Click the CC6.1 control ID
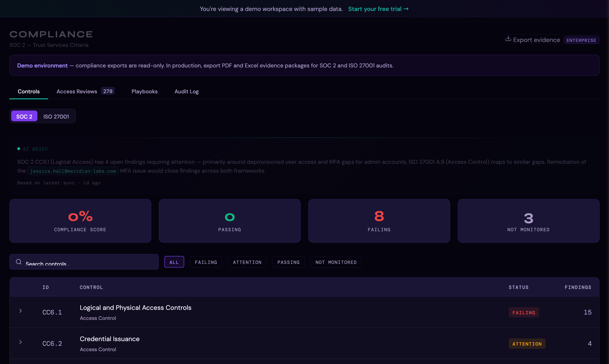609x364 pixels. 52,312
